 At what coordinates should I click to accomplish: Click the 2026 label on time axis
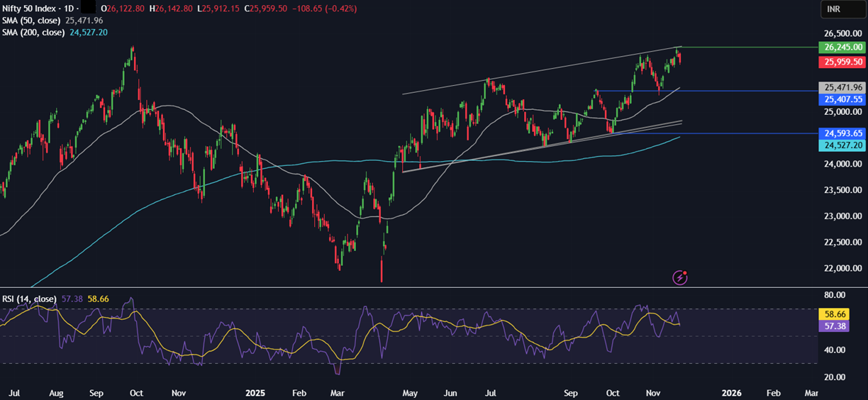pos(731,392)
